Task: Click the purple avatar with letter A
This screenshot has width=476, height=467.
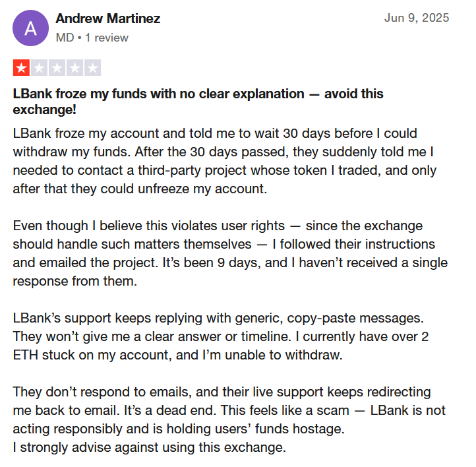Action: tap(30, 28)
